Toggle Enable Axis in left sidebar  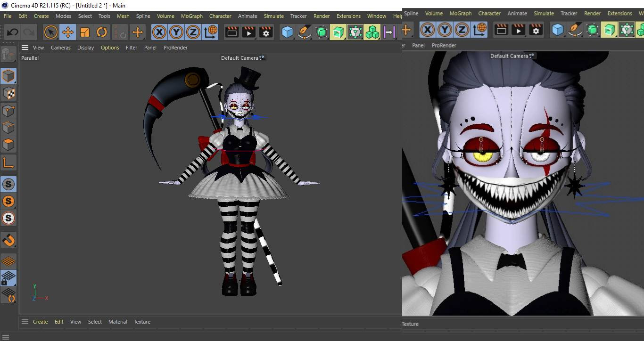pyautogui.click(x=8, y=162)
